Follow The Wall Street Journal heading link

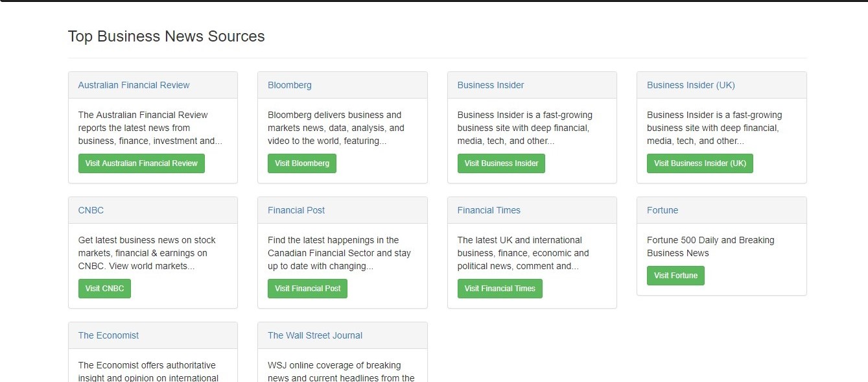[315, 335]
